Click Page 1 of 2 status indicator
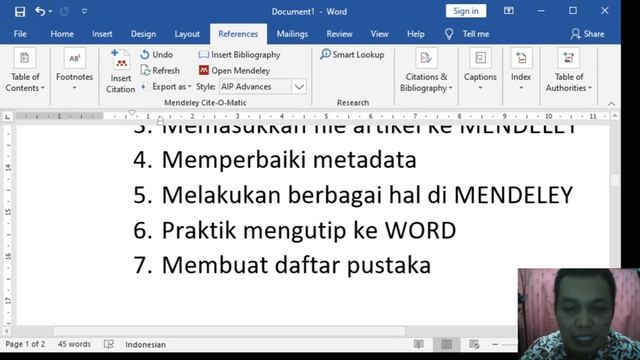This screenshot has height=360, width=640. click(25, 344)
